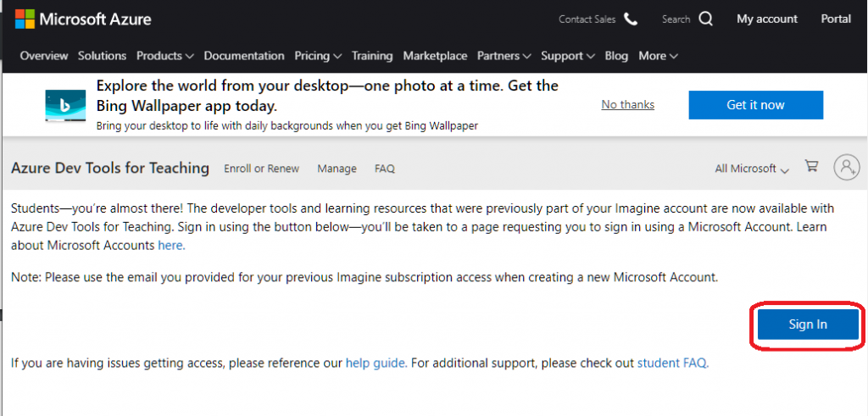Click the blue Sign In button
Image resolution: width=868 pixels, height=416 pixels.
[x=808, y=324]
